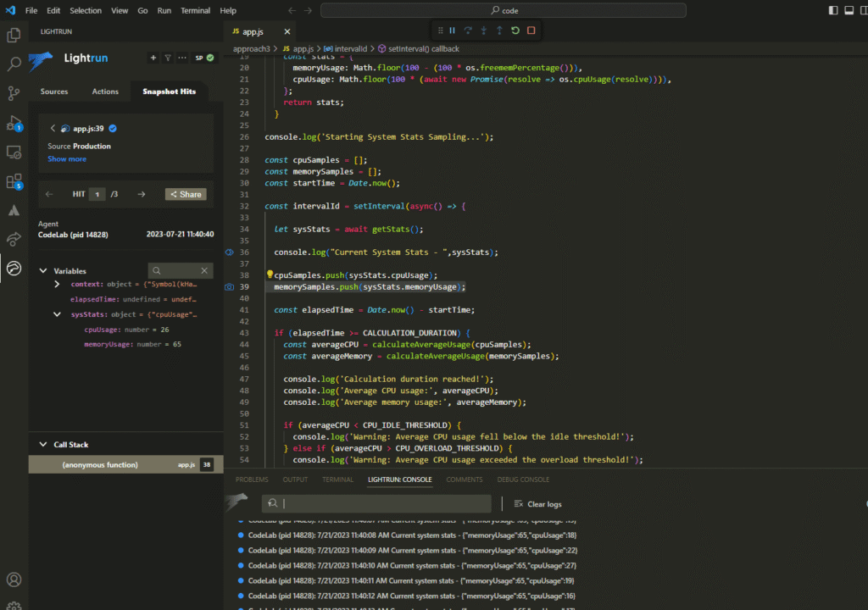Click the filter funnel icon in Lightrun panel
This screenshot has width=868, height=610.
[166, 58]
